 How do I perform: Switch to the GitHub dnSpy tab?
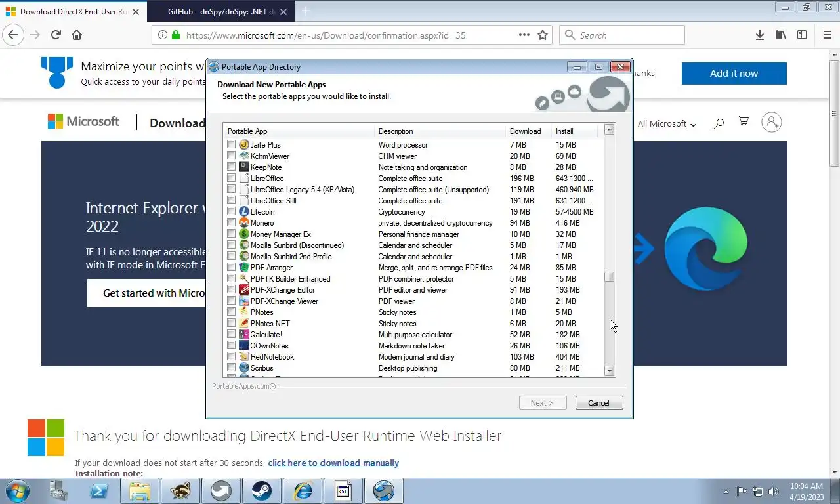(x=220, y=12)
